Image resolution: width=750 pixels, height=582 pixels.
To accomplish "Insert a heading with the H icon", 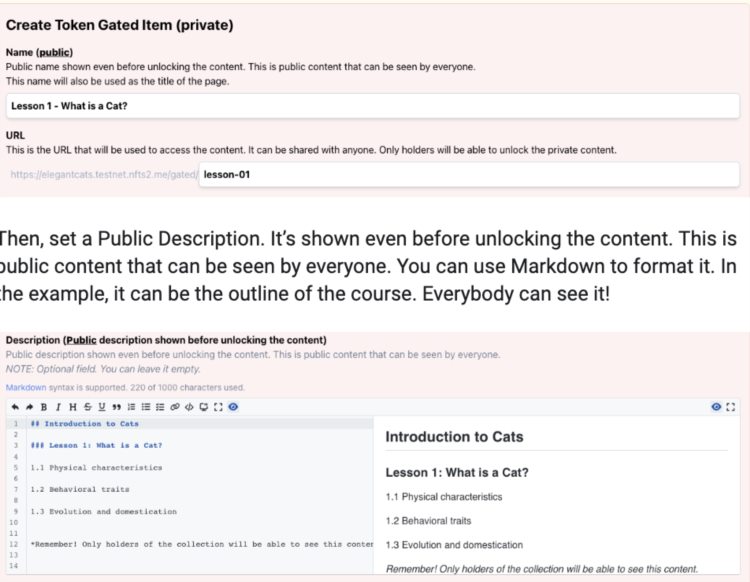I will click(x=72, y=407).
